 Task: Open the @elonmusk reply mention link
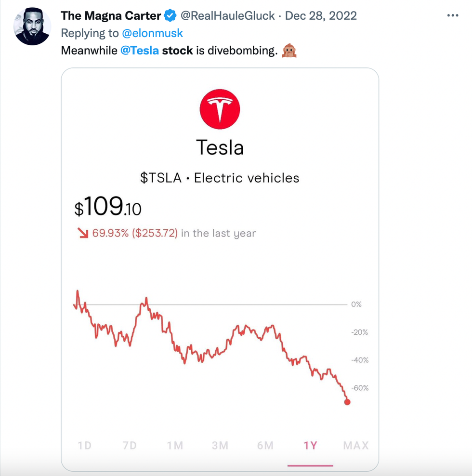click(153, 33)
